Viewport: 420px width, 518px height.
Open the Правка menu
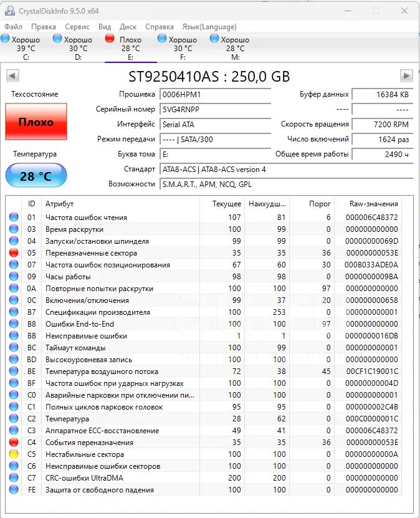(44, 27)
